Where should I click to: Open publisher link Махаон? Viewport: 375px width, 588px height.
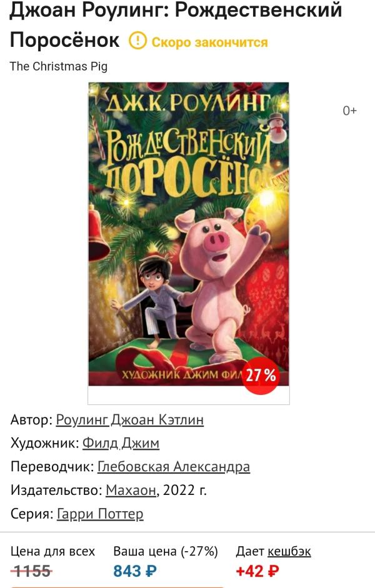(131, 490)
